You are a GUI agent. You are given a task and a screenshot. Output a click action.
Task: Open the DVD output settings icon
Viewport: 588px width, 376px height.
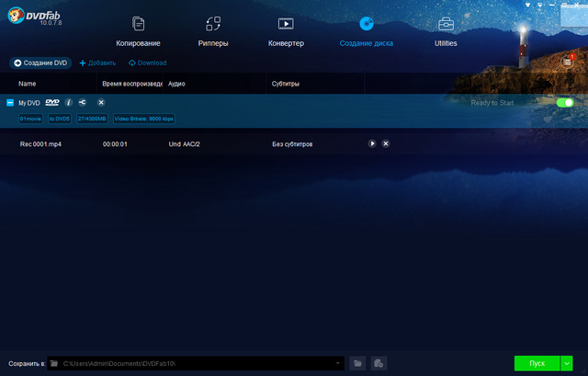[52, 102]
